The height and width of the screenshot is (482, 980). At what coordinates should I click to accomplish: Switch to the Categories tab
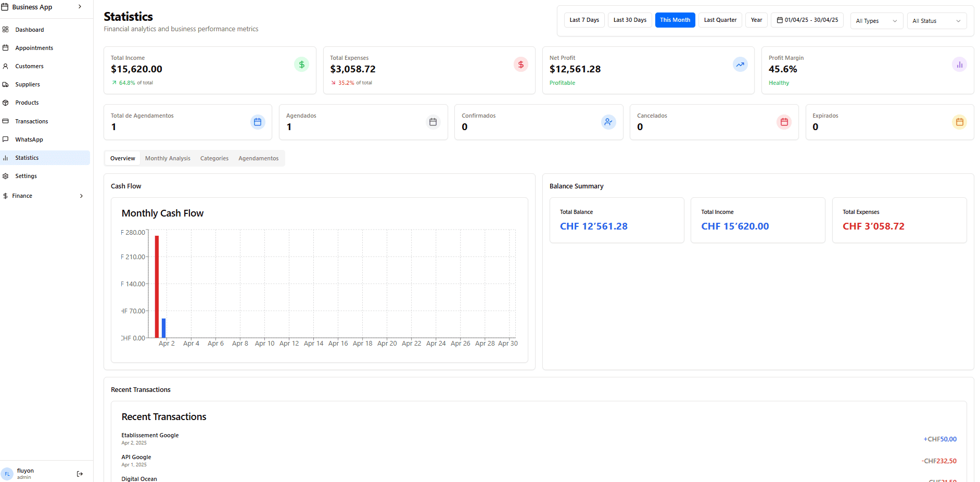pos(214,158)
